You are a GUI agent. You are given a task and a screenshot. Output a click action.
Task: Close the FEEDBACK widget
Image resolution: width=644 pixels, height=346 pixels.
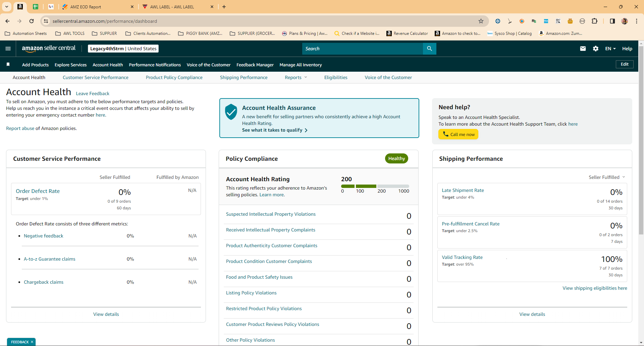coord(32,342)
